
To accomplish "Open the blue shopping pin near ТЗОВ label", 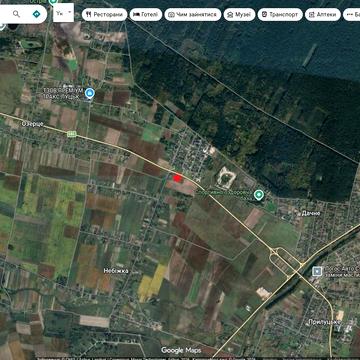I will [89, 93].
